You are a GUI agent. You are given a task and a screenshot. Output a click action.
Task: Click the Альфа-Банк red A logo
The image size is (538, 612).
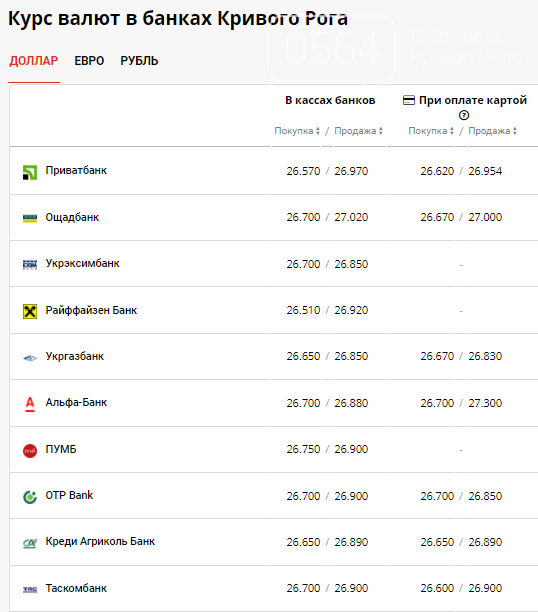(x=30, y=404)
